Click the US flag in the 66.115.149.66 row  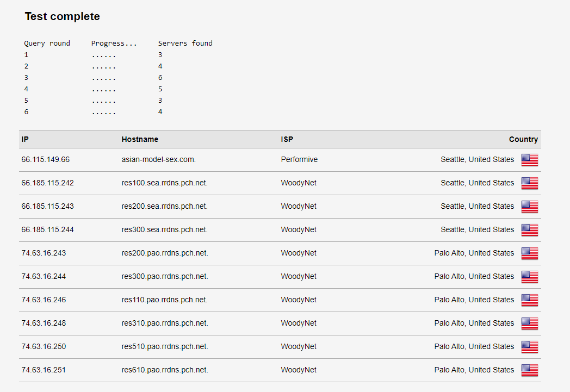tap(530, 160)
